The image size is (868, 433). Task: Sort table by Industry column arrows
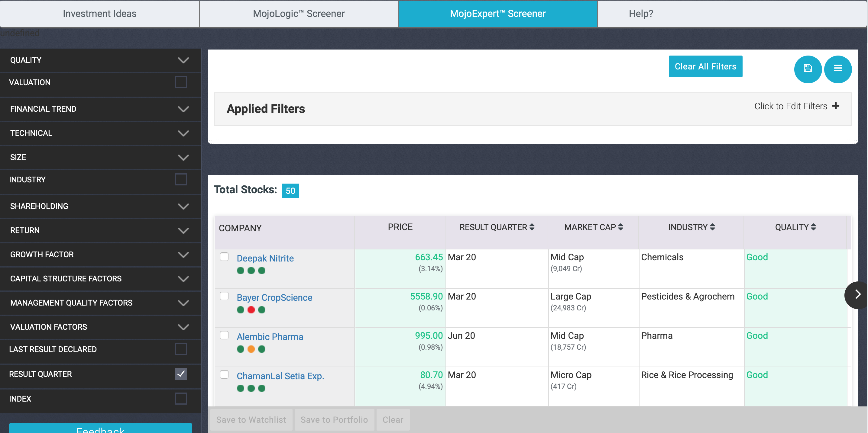click(x=712, y=227)
